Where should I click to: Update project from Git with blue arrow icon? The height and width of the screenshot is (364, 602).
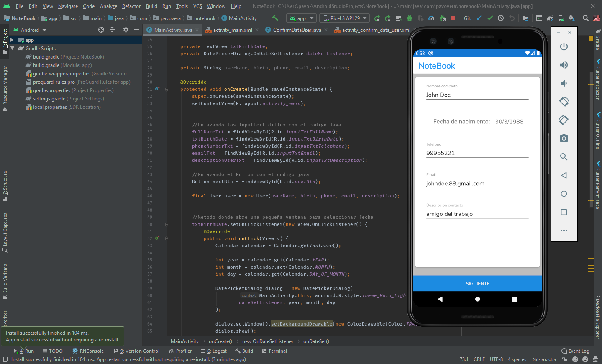click(x=479, y=18)
